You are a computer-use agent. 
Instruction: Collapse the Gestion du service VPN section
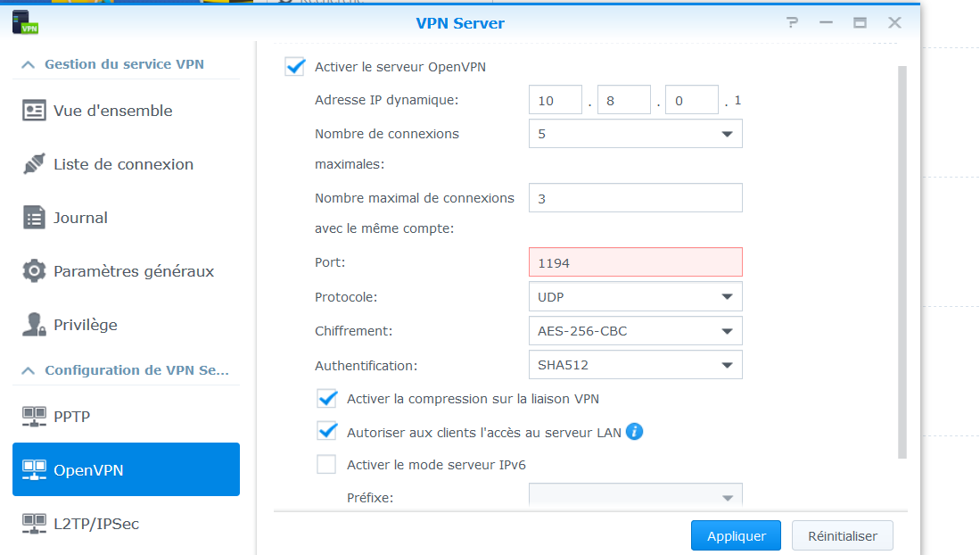click(x=29, y=64)
